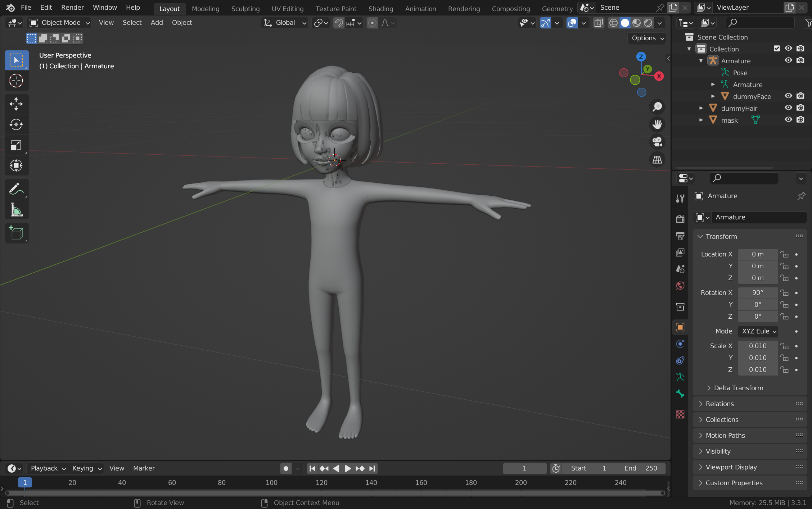This screenshot has width=812, height=509.
Task: Pick the Measure tool
Action: 16,210
